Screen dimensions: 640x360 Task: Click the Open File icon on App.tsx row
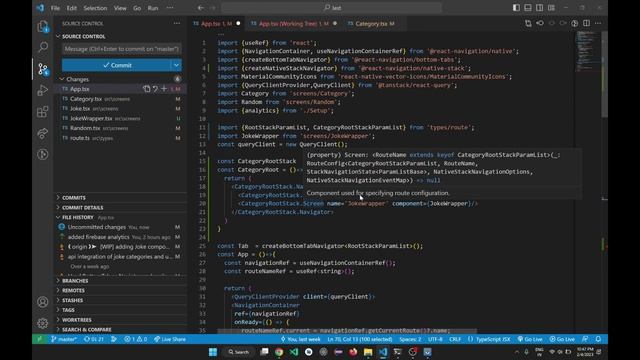(x=147, y=89)
